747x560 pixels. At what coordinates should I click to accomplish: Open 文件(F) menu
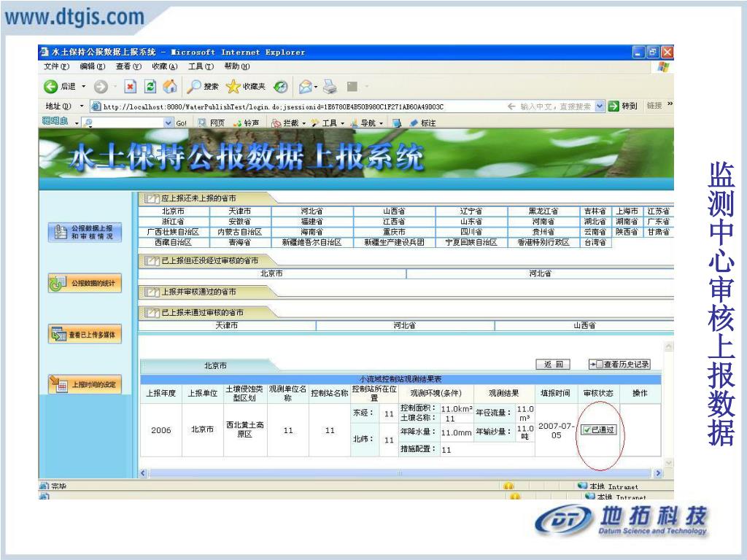(57, 66)
